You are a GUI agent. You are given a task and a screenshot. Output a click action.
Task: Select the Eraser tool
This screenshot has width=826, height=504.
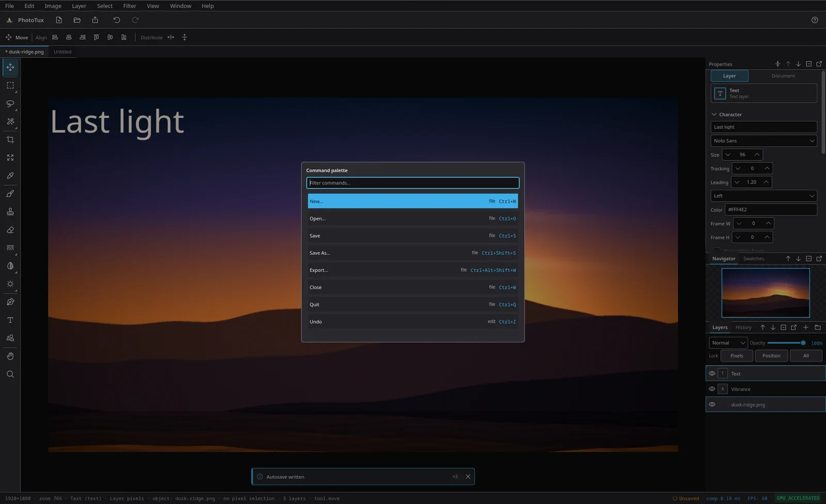click(x=10, y=230)
